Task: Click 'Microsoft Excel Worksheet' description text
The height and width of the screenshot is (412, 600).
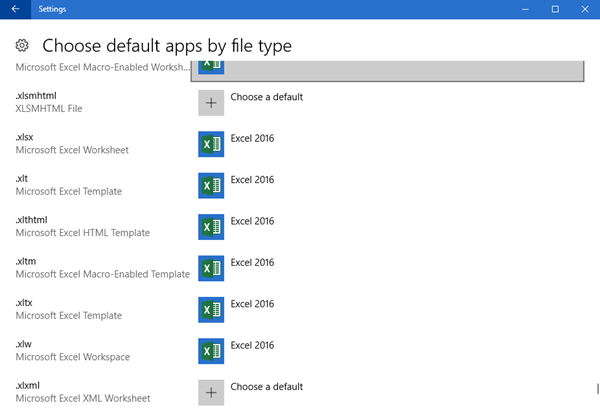Action: (x=72, y=150)
